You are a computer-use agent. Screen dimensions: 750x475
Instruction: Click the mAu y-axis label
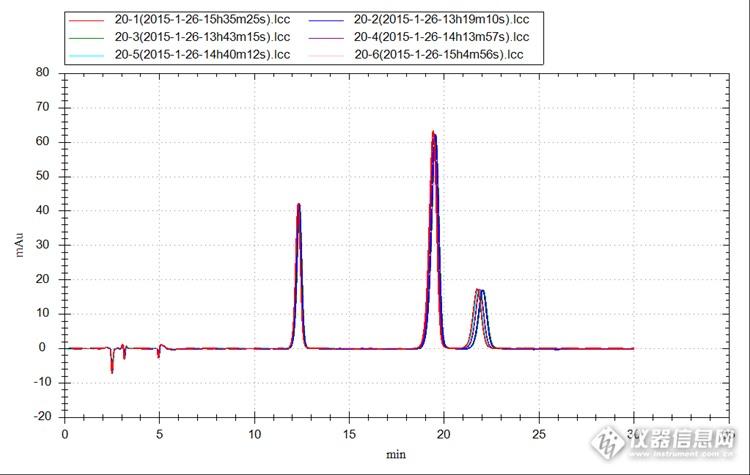19,243
